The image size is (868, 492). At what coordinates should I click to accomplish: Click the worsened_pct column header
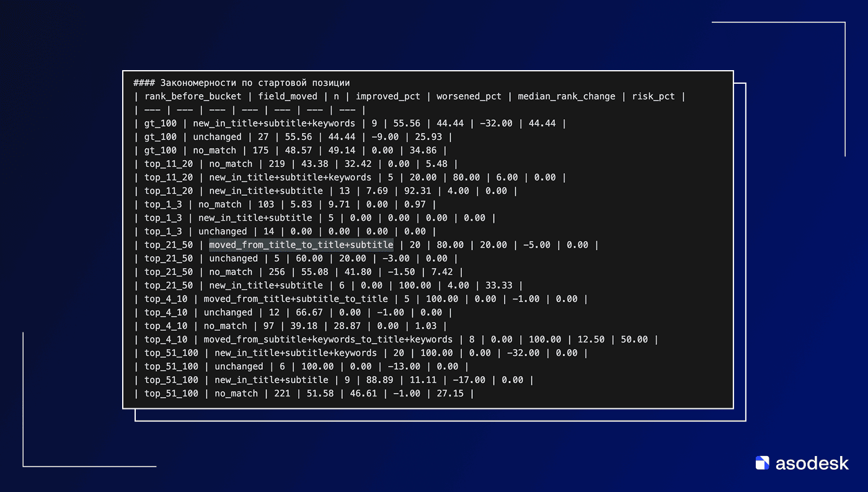pos(469,96)
